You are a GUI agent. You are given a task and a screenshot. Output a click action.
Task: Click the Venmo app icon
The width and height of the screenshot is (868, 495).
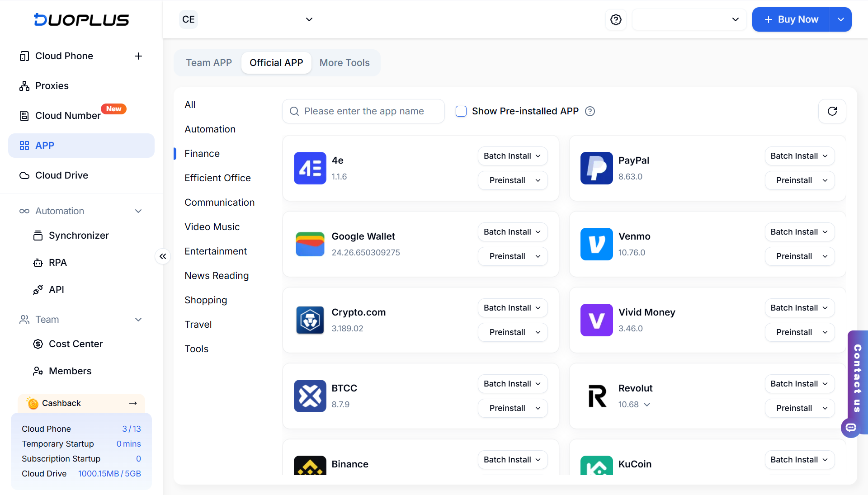(597, 244)
